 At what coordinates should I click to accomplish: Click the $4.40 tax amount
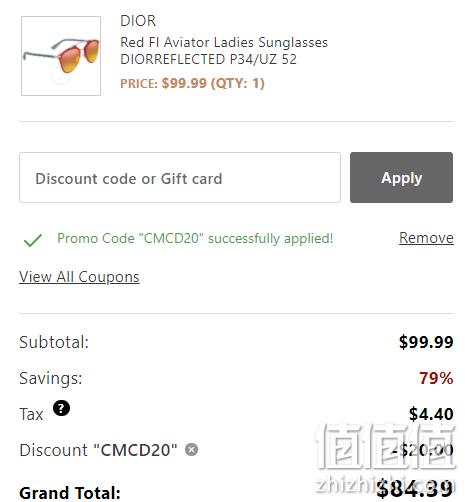tap(431, 414)
